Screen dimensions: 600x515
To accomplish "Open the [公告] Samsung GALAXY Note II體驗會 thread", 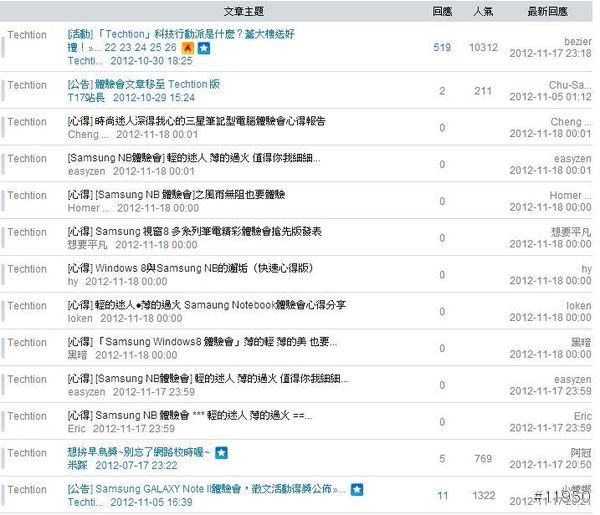I will point(206,489).
